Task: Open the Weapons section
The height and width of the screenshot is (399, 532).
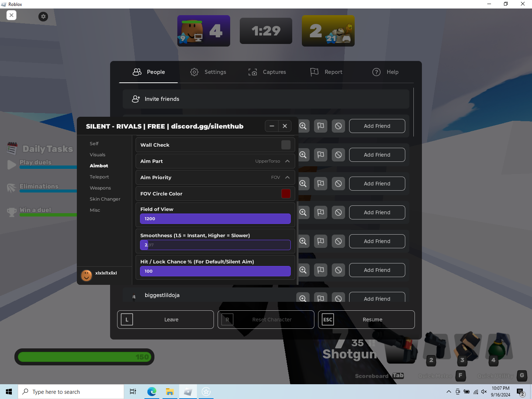Action: pyautogui.click(x=100, y=188)
